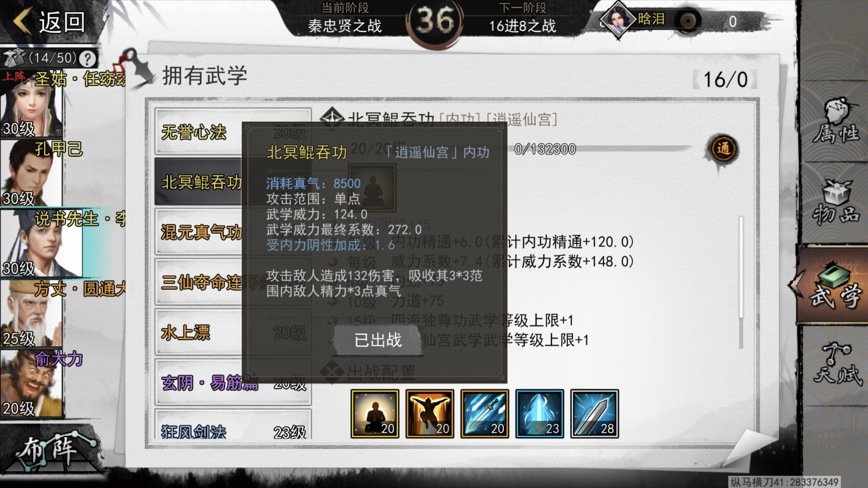Select the blue energy skill slot level 23
The height and width of the screenshot is (488, 868).
click(x=539, y=414)
